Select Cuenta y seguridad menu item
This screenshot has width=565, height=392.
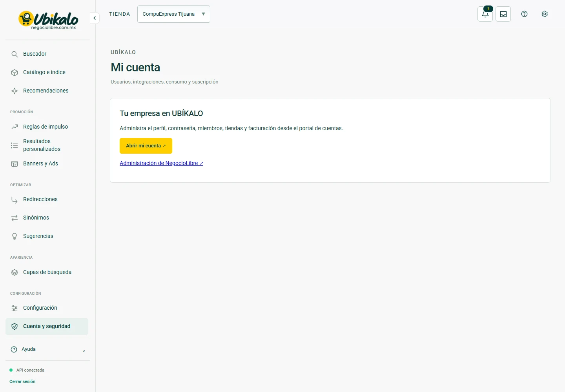pos(47,327)
